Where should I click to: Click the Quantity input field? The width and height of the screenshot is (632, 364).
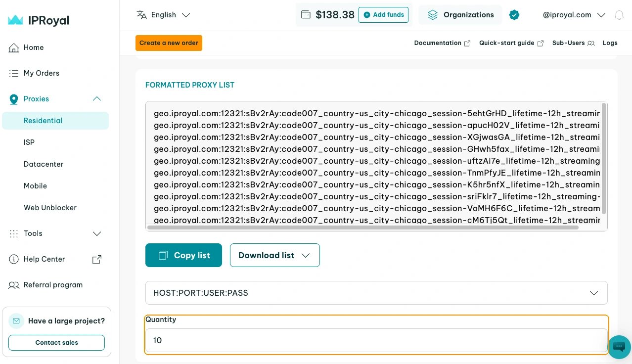click(376, 340)
